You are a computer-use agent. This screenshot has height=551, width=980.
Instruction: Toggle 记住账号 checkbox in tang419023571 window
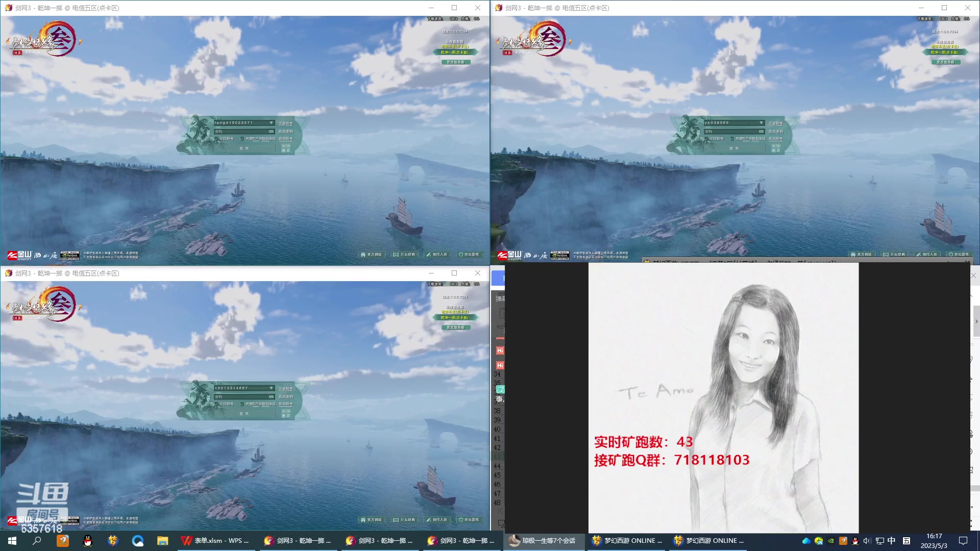[216, 139]
